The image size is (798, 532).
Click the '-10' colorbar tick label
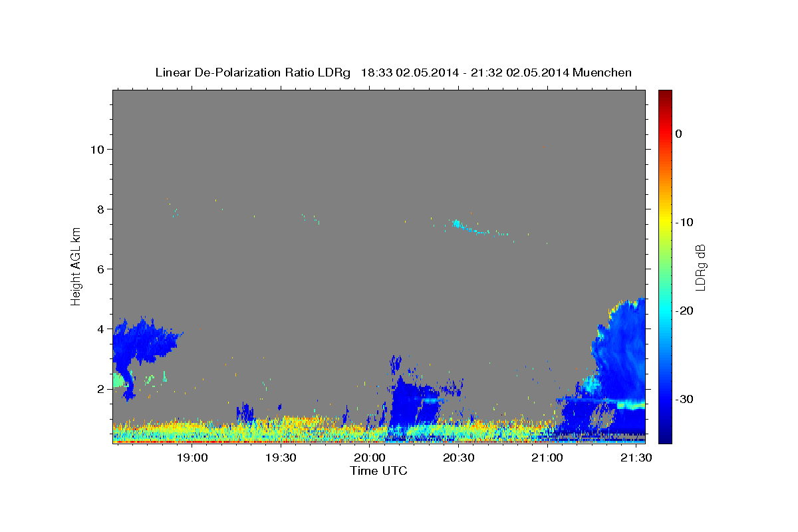[x=685, y=222]
